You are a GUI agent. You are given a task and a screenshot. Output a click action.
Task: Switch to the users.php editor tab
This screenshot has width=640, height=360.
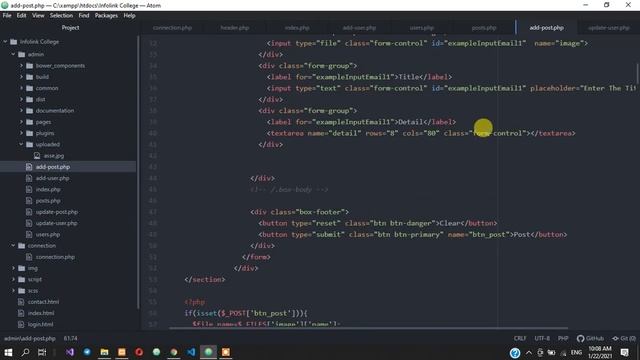point(422,28)
